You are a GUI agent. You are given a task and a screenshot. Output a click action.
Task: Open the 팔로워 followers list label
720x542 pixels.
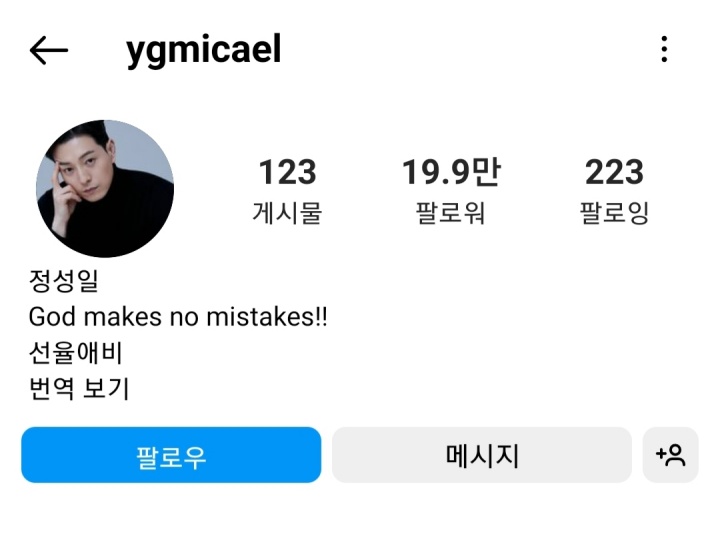coord(450,213)
